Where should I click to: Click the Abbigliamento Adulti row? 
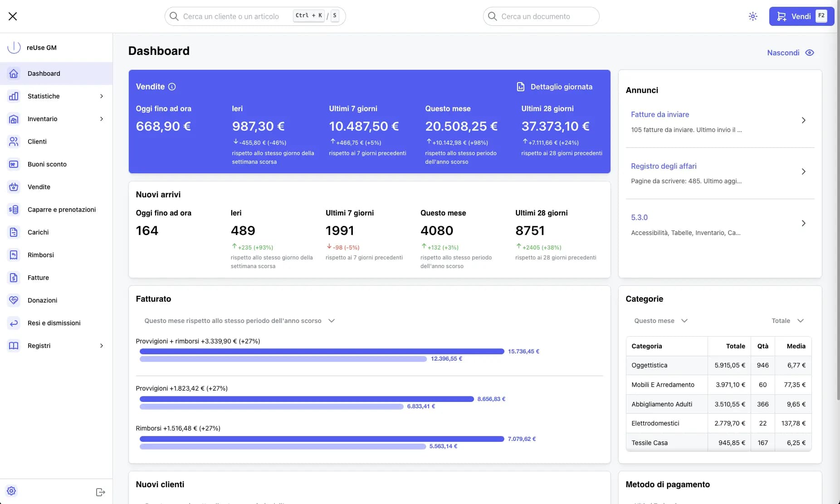pyautogui.click(x=718, y=404)
